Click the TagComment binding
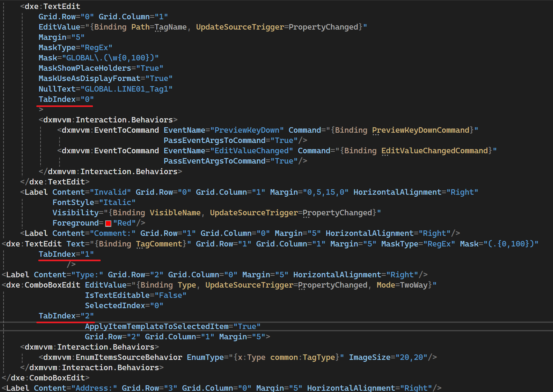Viewport: 553px width, 392px height. (159, 244)
